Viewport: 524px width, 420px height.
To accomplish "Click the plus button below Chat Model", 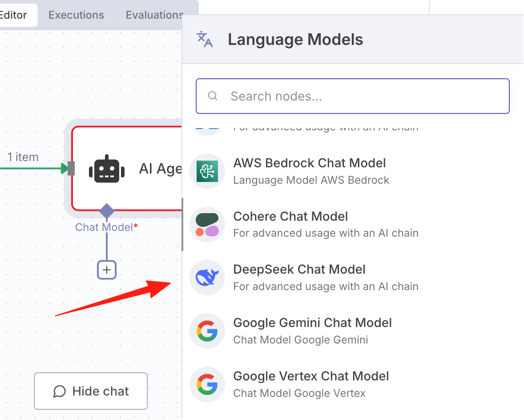I will pos(107,270).
